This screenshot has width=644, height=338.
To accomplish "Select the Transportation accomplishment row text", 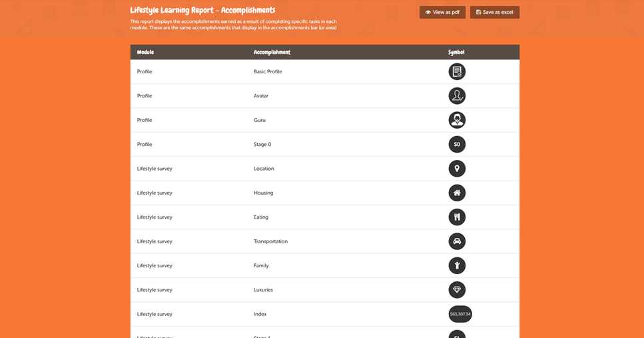I will 270,241.
